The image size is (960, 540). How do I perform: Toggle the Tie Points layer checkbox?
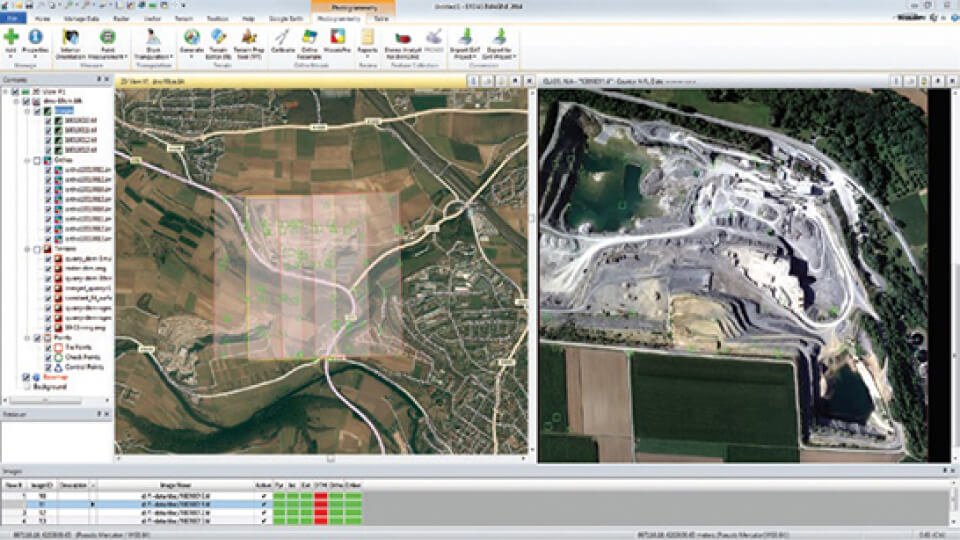point(47,347)
